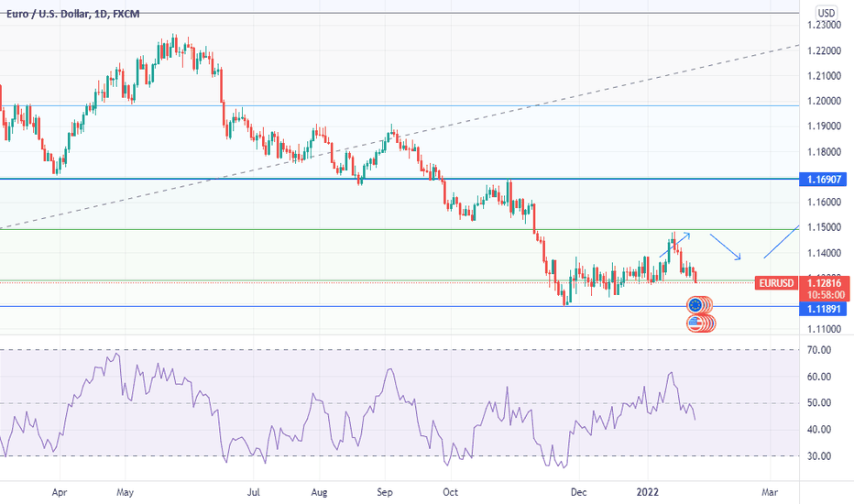Click the 1.16000 price axis value
Viewport: 854px width, 504px height.
824,203
